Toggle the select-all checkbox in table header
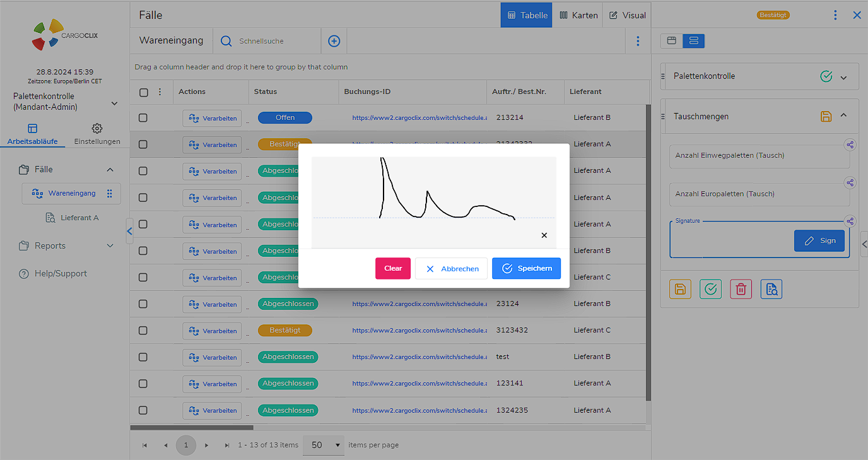Screen dimensions: 868x460 [x=144, y=92]
